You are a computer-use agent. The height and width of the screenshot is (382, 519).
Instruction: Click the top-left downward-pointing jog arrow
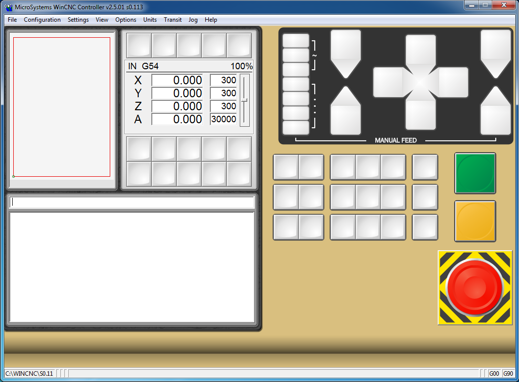(x=346, y=54)
